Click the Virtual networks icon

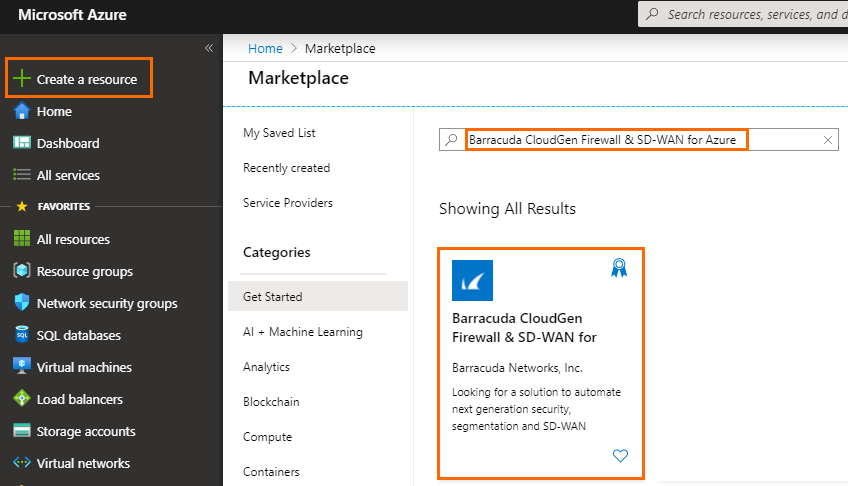pyautogui.click(x=22, y=463)
